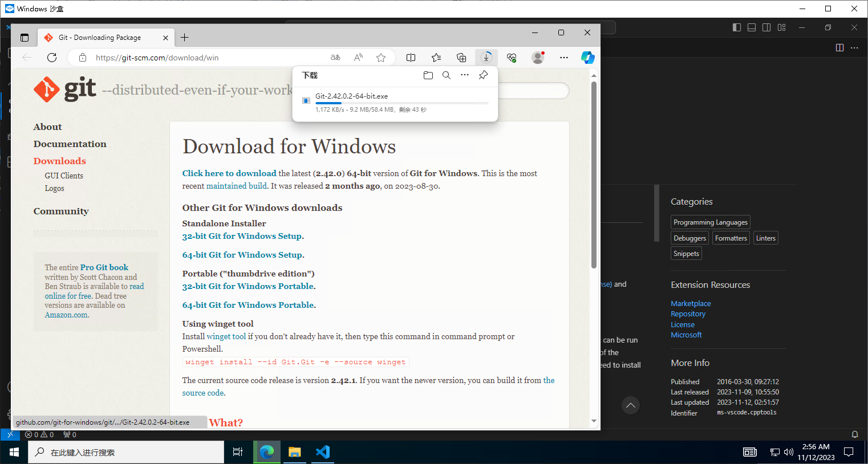The width and height of the screenshot is (868, 464).
Task: Open the Community section
Action: coord(61,211)
